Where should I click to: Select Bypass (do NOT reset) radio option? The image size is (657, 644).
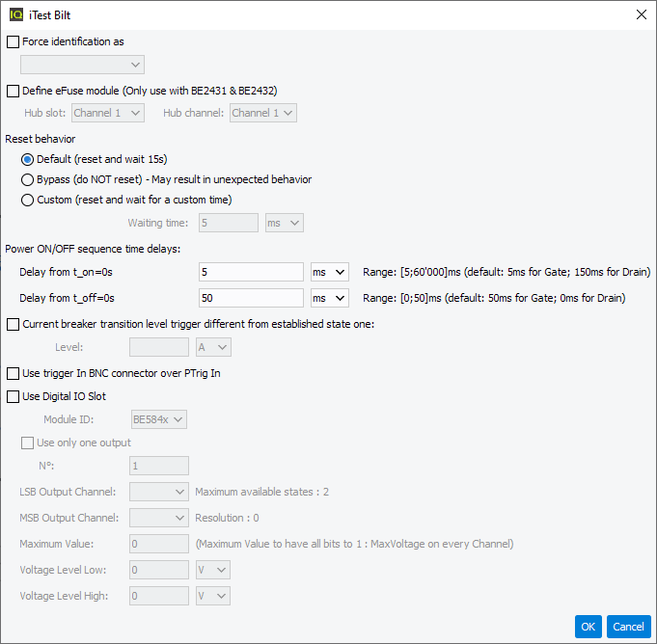[28, 179]
